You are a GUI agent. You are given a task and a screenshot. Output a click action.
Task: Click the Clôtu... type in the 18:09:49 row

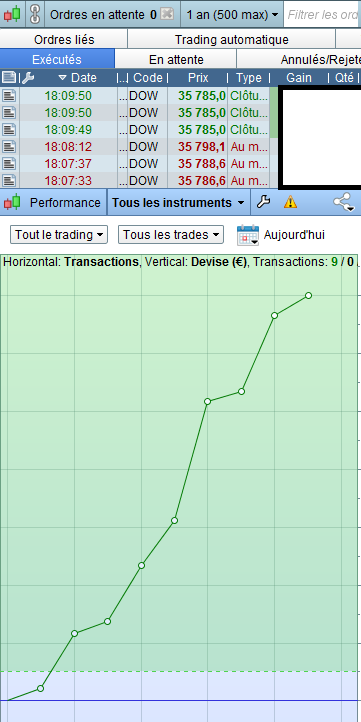[x=249, y=130]
